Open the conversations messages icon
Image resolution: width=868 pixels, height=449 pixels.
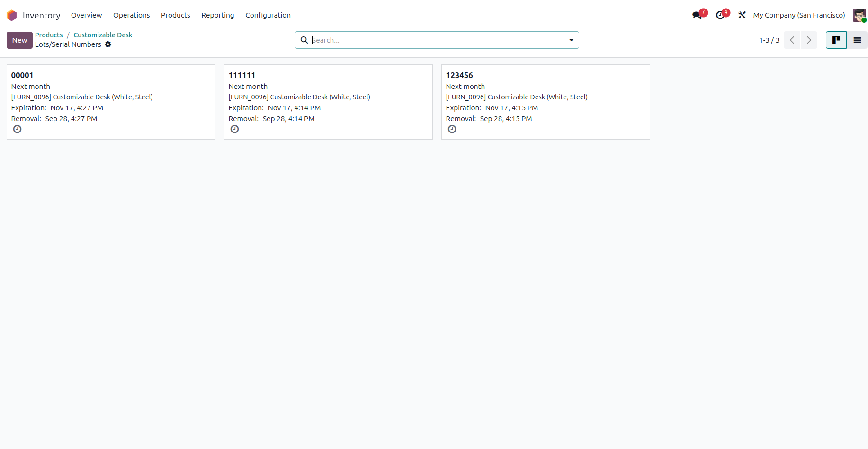(x=697, y=15)
